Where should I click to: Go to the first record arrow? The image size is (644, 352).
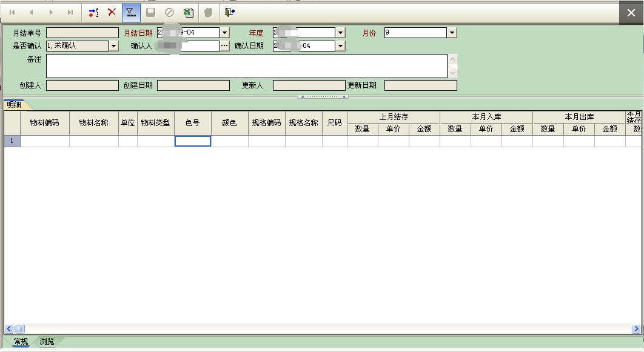(x=12, y=12)
